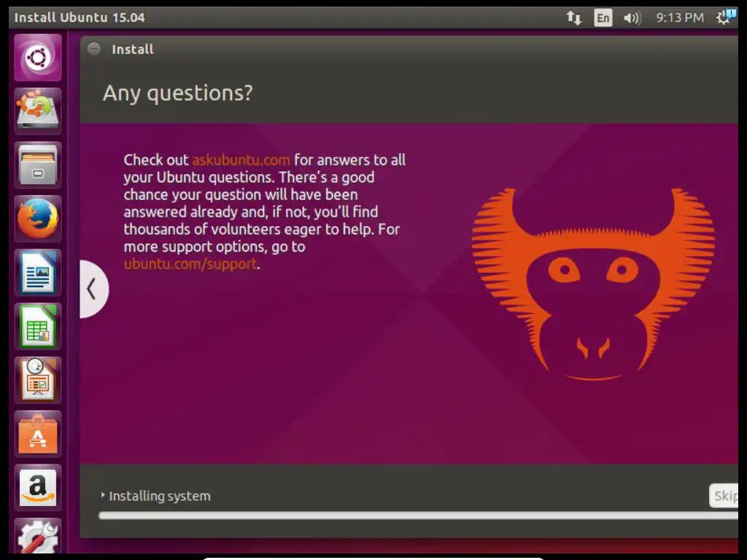Follow the askubuntu.com link
747x560 pixels.
pyautogui.click(x=241, y=160)
